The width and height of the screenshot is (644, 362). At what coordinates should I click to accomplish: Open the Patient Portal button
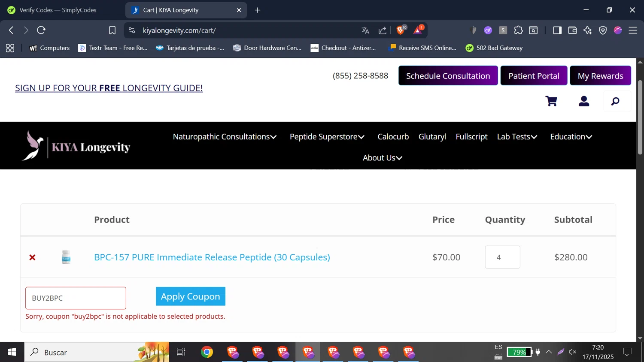point(534,75)
